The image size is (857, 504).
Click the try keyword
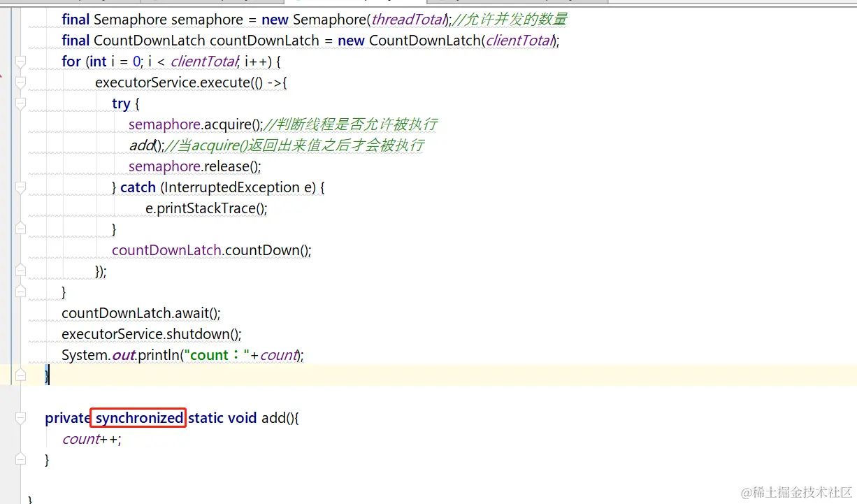pyautogui.click(x=121, y=103)
